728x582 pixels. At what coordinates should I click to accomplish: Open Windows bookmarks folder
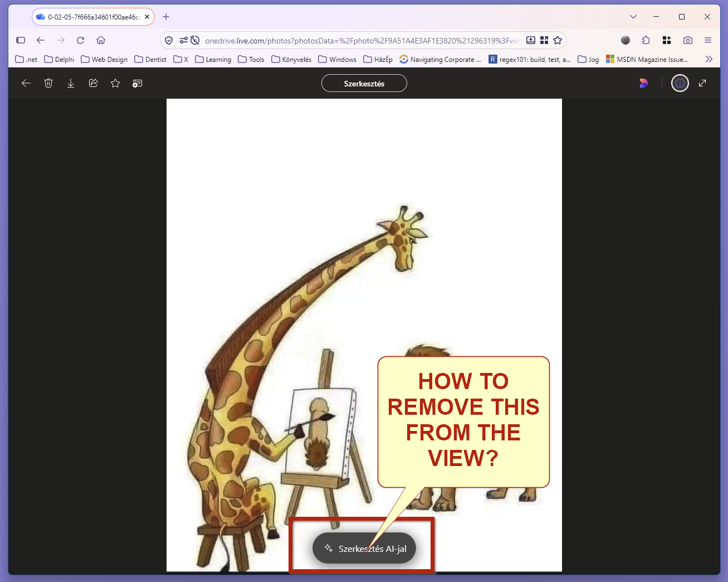pyautogui.click(x=338, y=59)
